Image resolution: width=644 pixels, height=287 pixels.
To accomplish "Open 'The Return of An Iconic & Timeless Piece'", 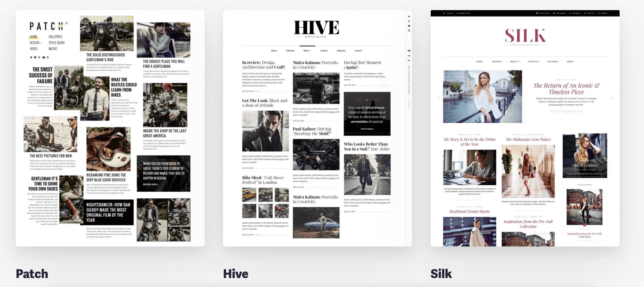I will pos(566,89).
